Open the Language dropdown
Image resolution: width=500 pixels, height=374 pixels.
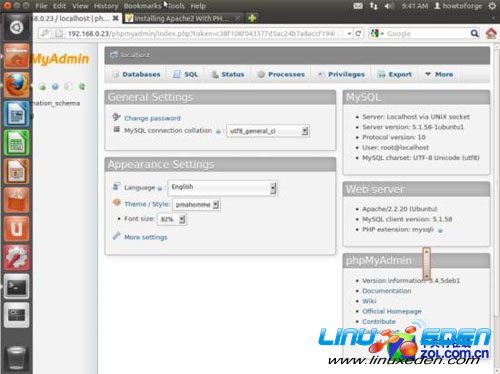click(x=223, y=188)
